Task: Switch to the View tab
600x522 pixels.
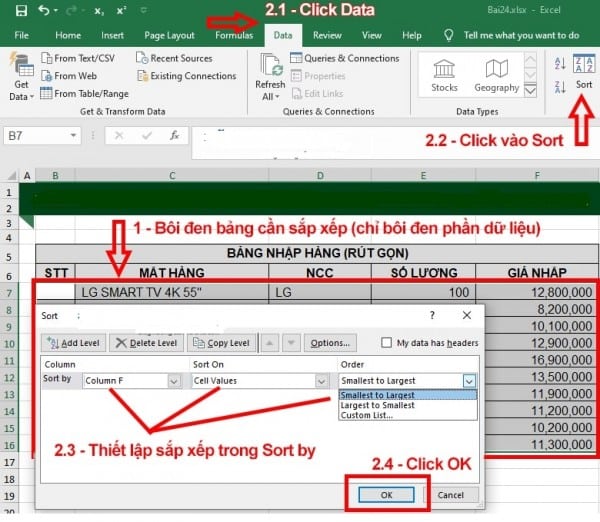Action: click(372, 35)
